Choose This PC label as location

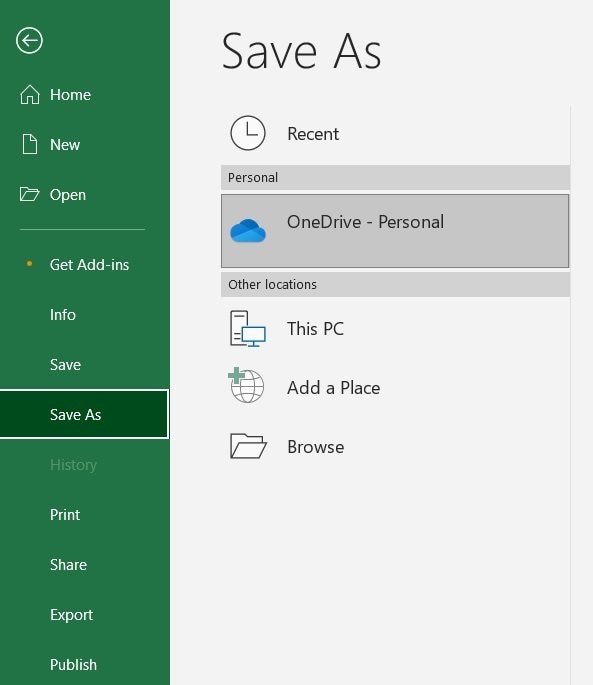coord(315,329)
